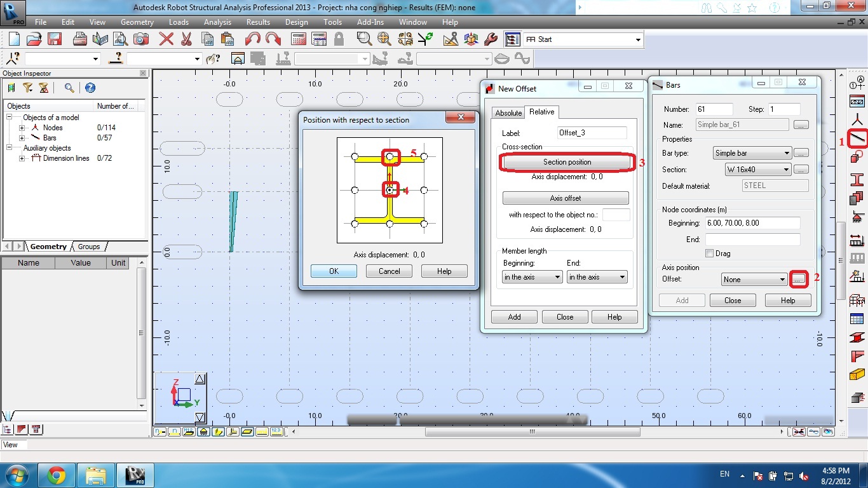Select the bottom-center point of section diagram
868x488 pixels.
point(390,224)
